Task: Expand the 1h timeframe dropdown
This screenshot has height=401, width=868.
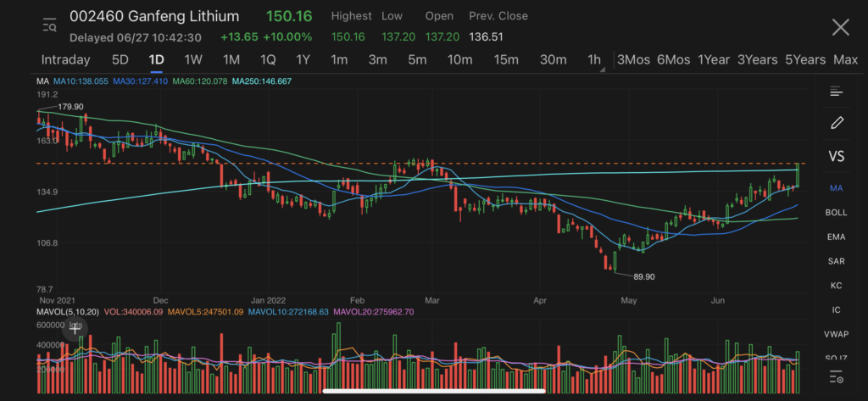Action: click(x=595, y=60)
